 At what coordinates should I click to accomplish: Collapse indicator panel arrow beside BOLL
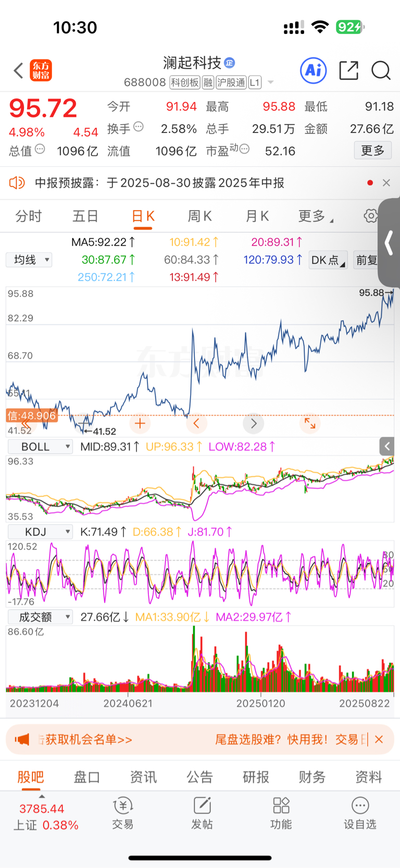click(x=386, y=446)
